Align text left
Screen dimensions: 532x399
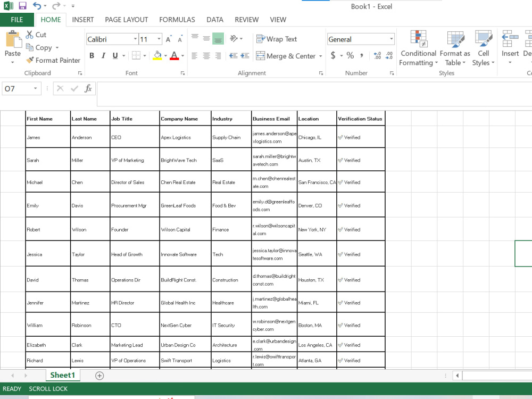tap(194, 56)
